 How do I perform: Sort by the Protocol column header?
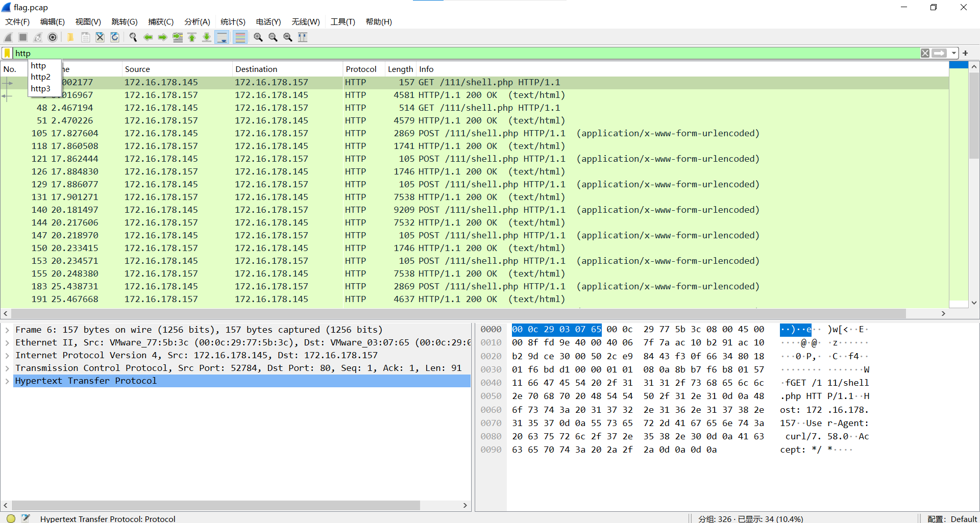pyautogui.click(x=363, y=69)
